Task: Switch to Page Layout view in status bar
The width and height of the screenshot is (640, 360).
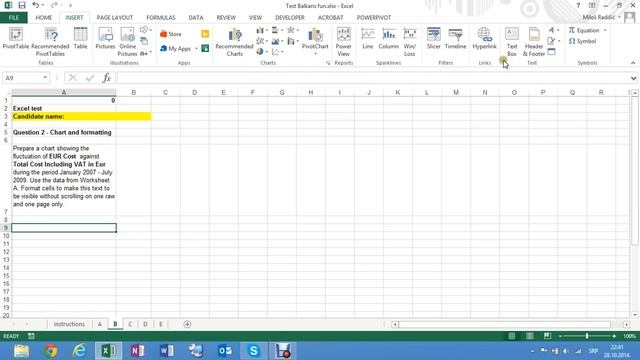Action: point(530,336)
